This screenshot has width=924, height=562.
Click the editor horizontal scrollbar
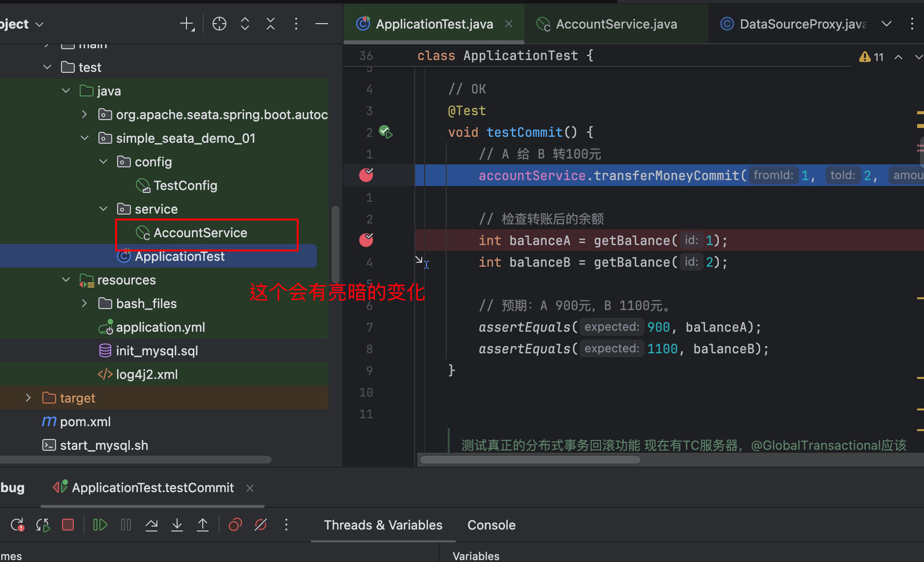tap(530, 460)
